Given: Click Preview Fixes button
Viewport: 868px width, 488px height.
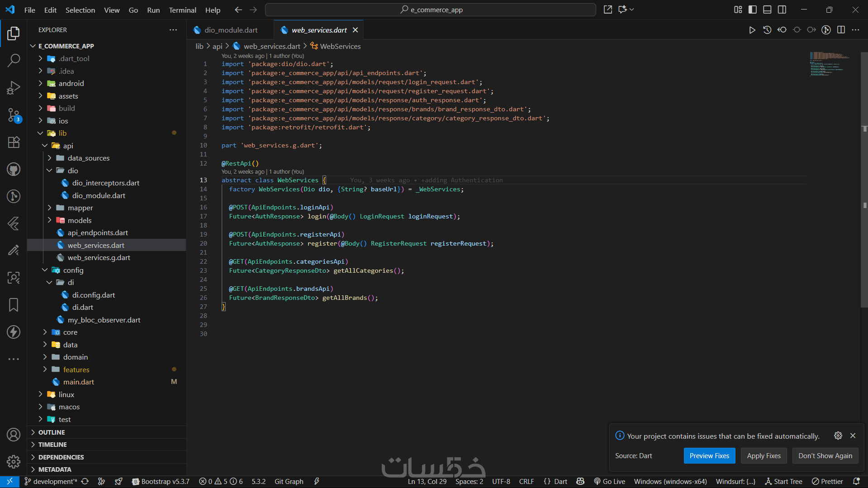Looking at the screenshot, I should pos(709,456).
